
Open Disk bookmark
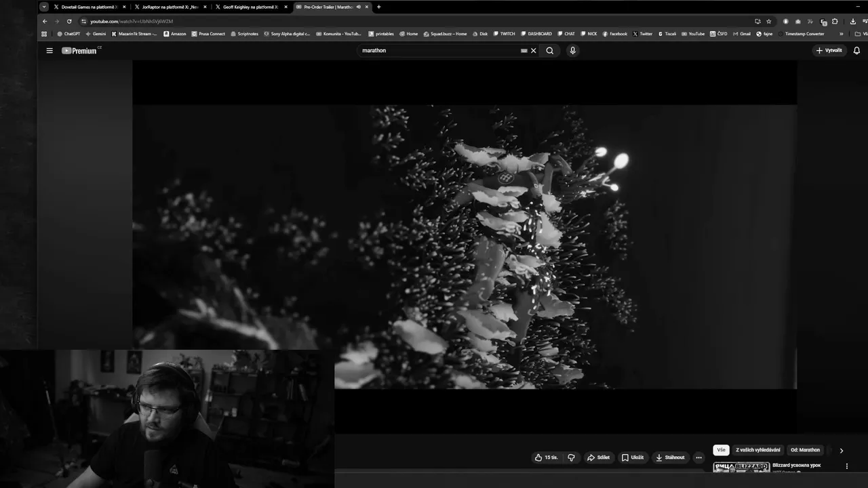click(480, 34)
